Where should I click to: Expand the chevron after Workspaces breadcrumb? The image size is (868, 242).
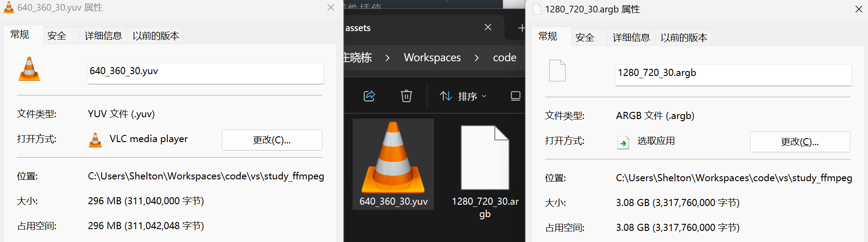click(x=477, y=58)
